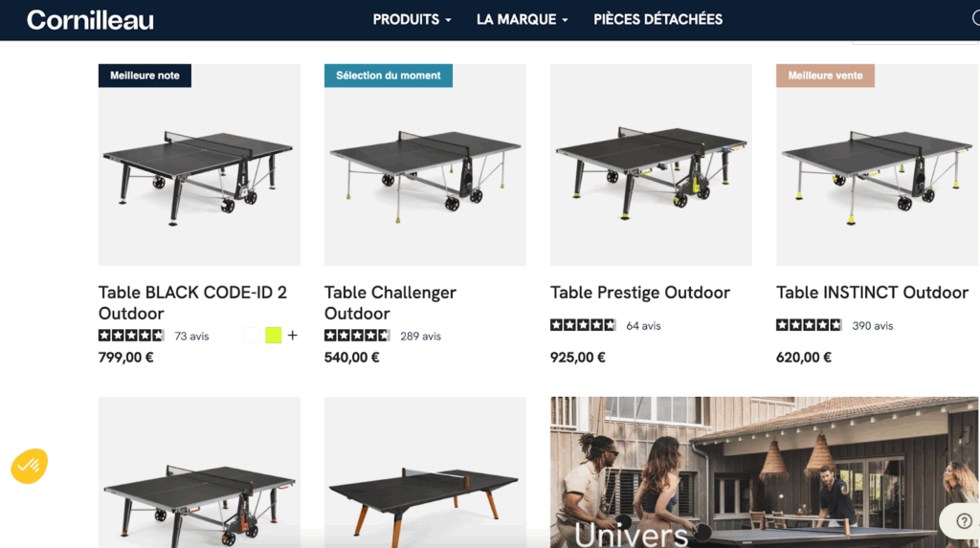Click the star rating of Table INSTINCT Outdoor
The image size is (980, 548).
click(x=809, y=325)
